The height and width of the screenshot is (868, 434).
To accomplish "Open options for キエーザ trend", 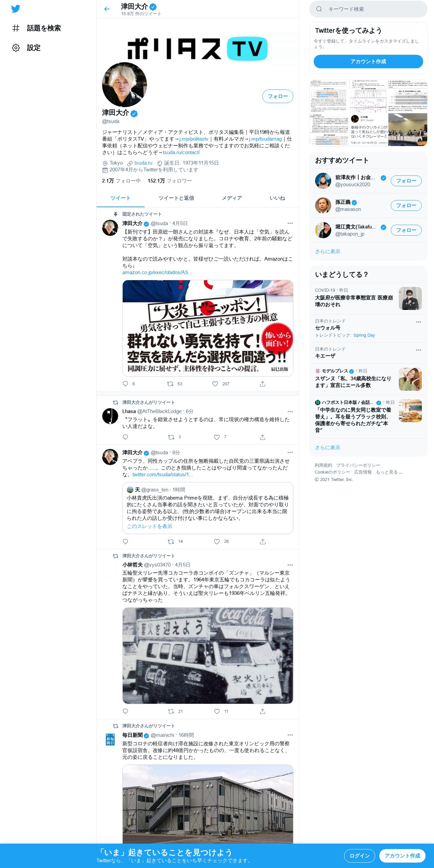I will [x=418, y=350].
